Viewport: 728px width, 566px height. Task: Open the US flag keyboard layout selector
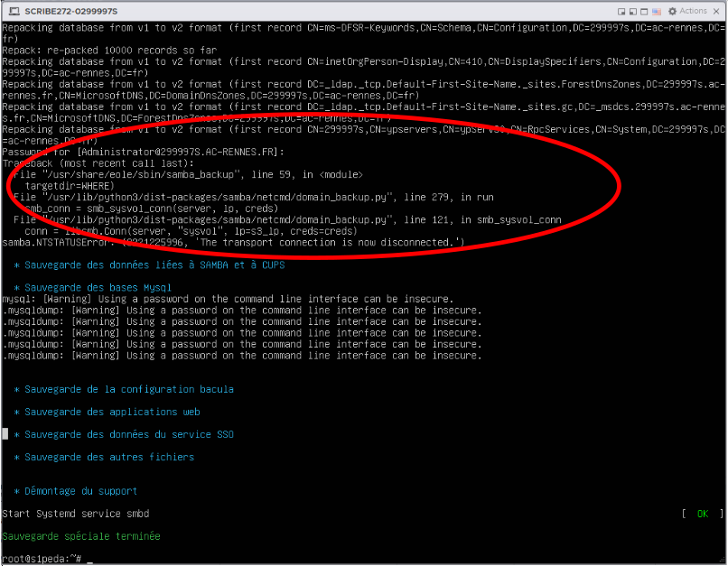[x=657, y=12]
